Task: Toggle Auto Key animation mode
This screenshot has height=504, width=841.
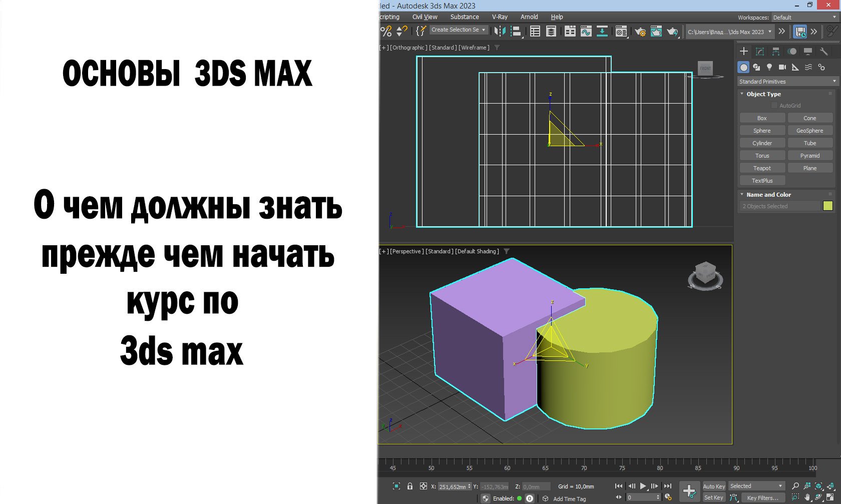Action: coord(714,486)
